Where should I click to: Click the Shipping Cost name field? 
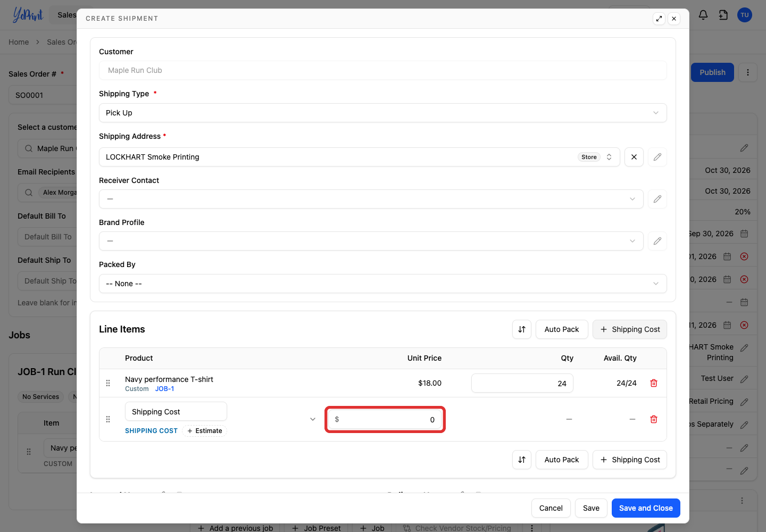176,412
